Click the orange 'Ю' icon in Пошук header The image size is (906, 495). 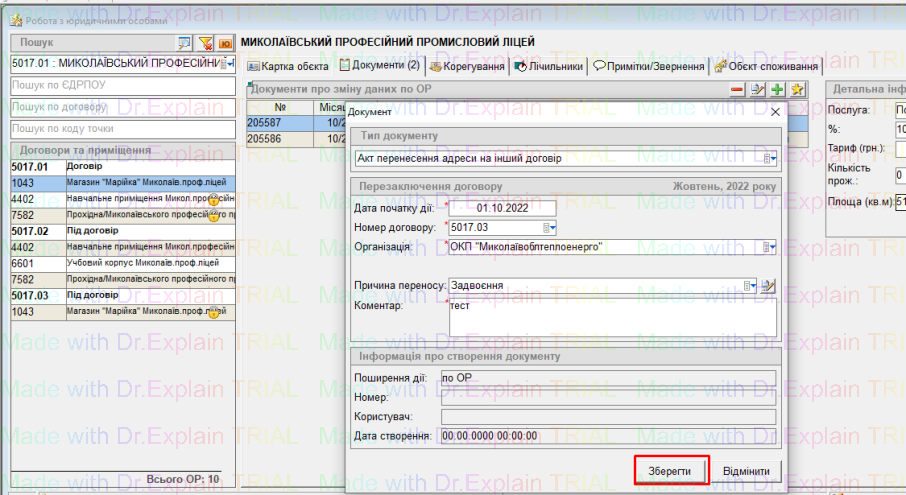[225, 43]
